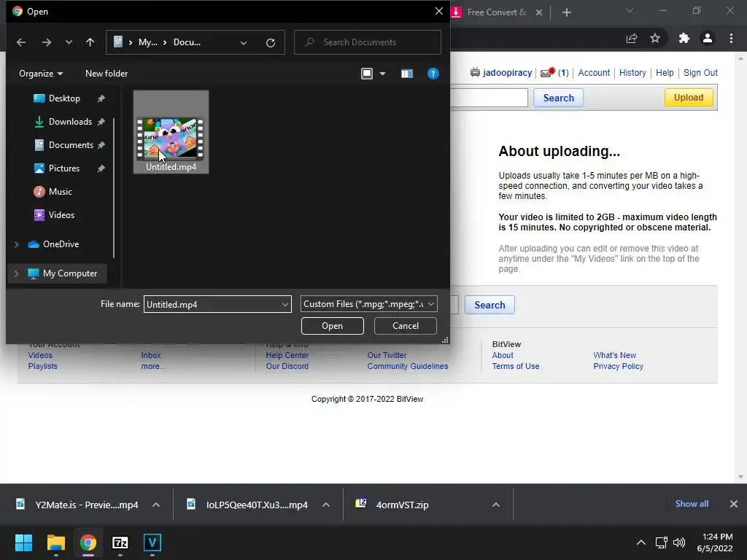The image size is (747, 560).
Task: Select the Untitled.mp4 video thumbnail
Action: pos(171,132)
